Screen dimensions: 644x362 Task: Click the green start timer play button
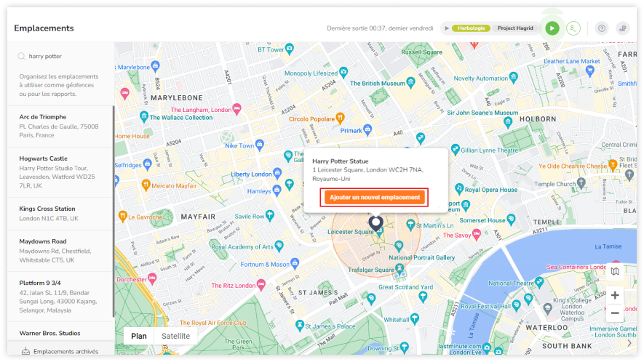pos(552,28)
